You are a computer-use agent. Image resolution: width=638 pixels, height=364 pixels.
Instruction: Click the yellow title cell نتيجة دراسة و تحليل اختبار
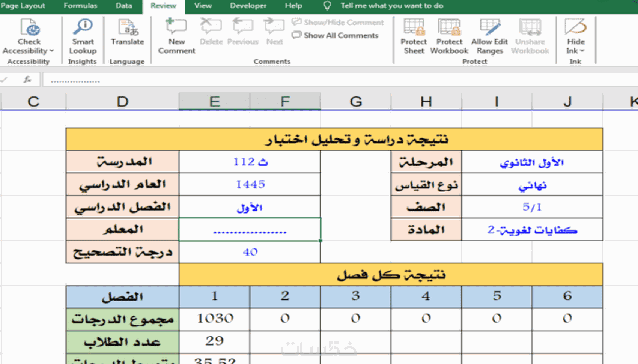pyautogui.click(x=334, y=139)
